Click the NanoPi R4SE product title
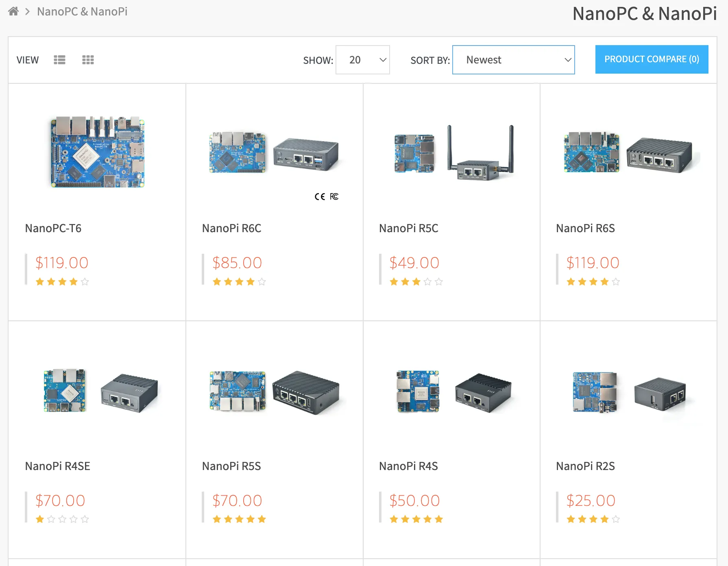The image size is (728, 566). coord(58,466)
